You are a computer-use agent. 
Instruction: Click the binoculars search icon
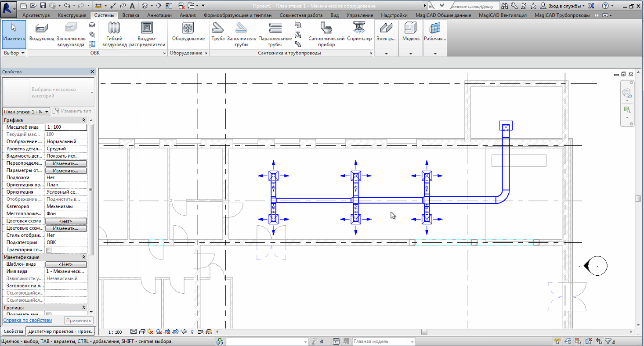504,6
